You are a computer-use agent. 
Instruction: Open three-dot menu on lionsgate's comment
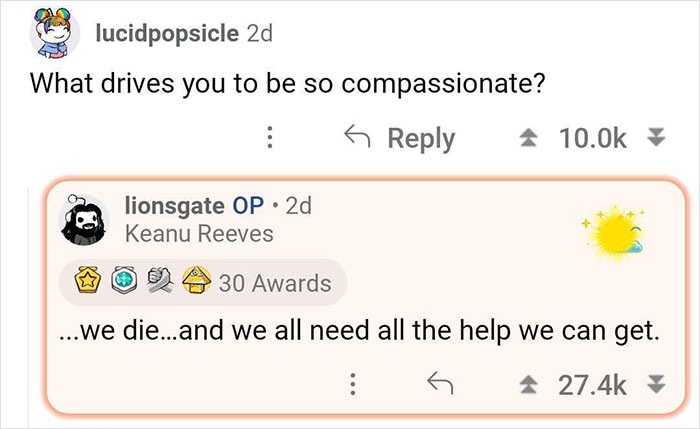[x=354, y=382]
